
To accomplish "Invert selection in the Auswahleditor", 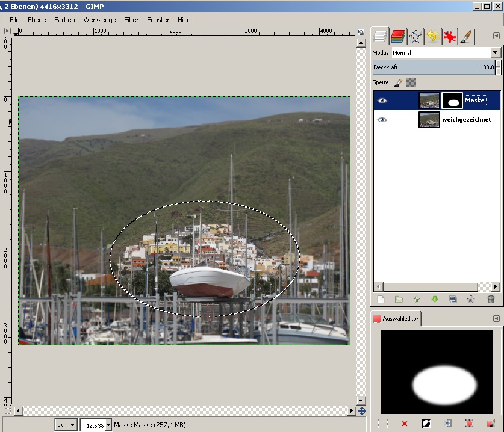I will (425, 424).
